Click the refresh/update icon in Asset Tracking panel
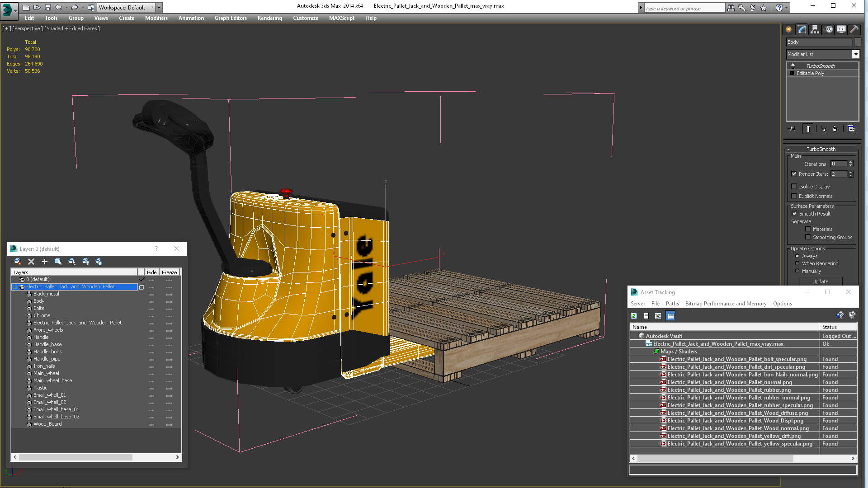Viewport: 868px width, 488px height. click(634, 316)
